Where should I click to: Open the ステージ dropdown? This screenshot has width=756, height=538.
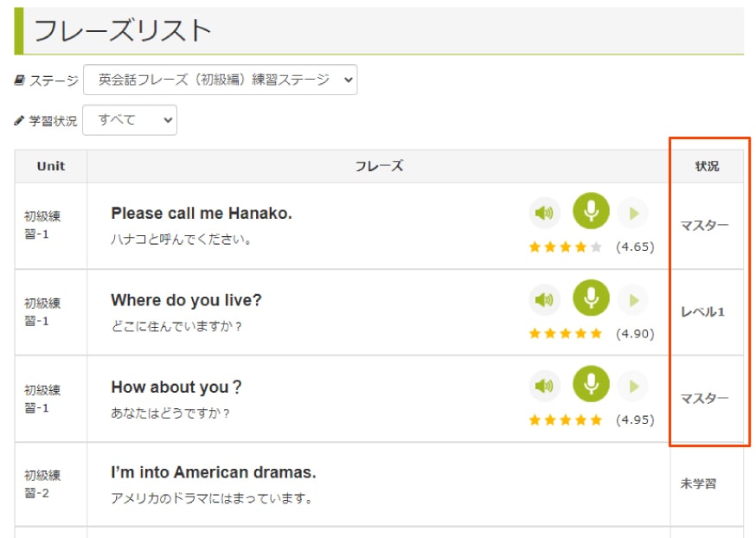click(x=221, y=80)
